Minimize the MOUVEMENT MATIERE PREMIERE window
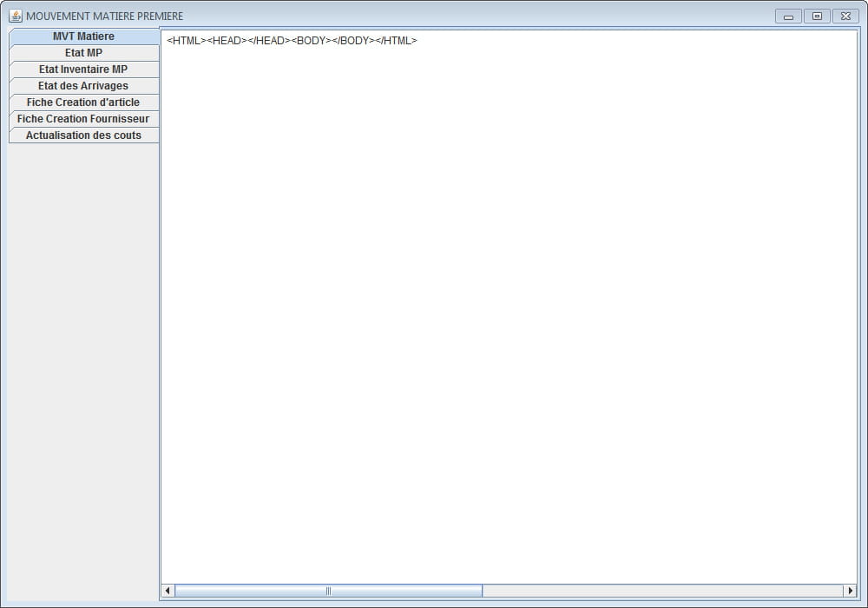Screen dimensions: 868x608 tap(788, 17)
